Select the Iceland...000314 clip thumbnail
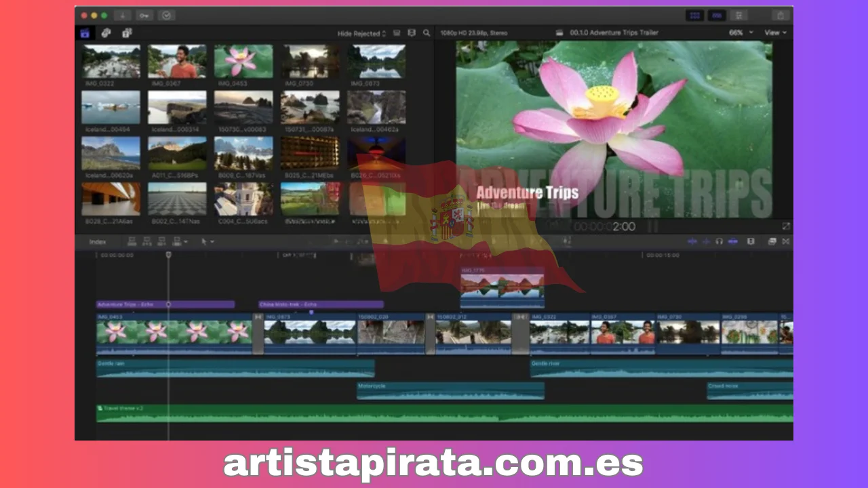Image resolution: width=868 pixels, height=488 pixels. coord(178,108)
